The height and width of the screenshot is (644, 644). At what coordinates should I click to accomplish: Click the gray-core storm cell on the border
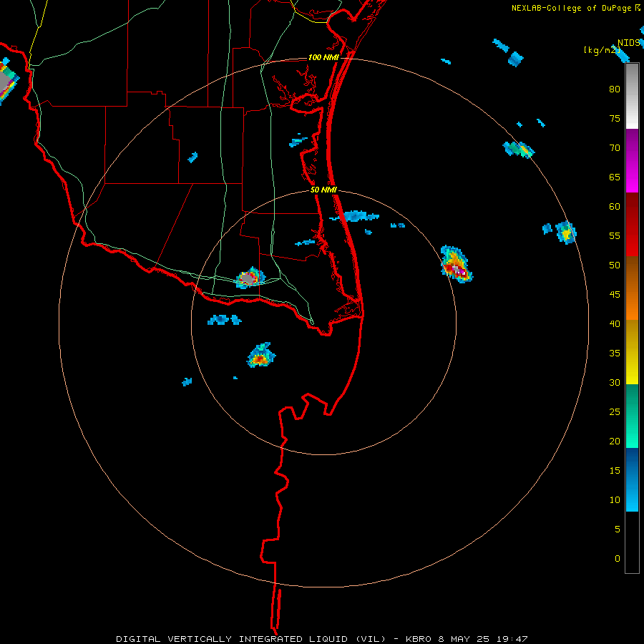tap(250, 278)
